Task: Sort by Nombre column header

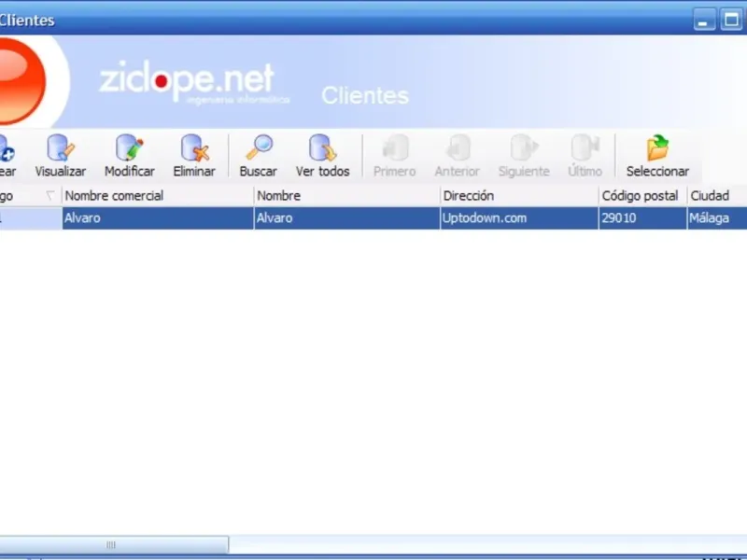Action: (346, 196)
